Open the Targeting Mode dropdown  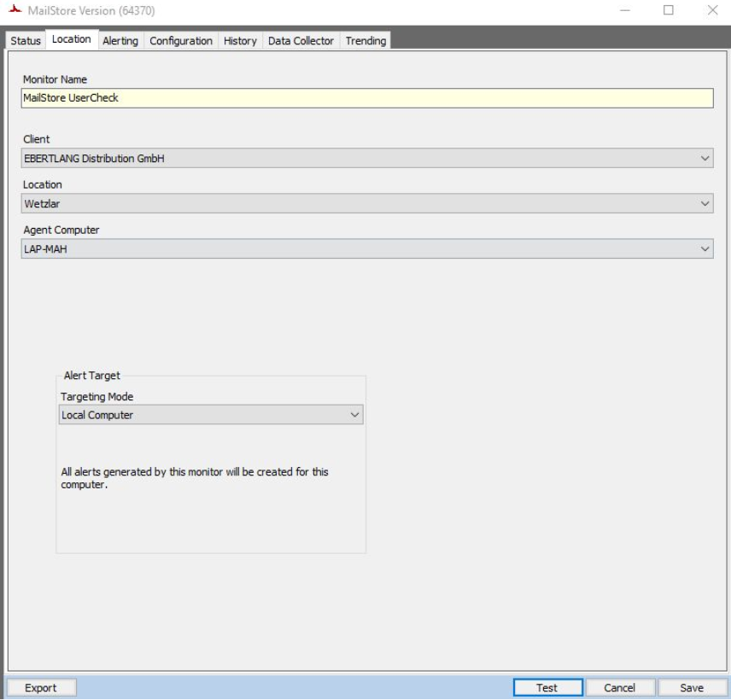[x=211, y=415]
